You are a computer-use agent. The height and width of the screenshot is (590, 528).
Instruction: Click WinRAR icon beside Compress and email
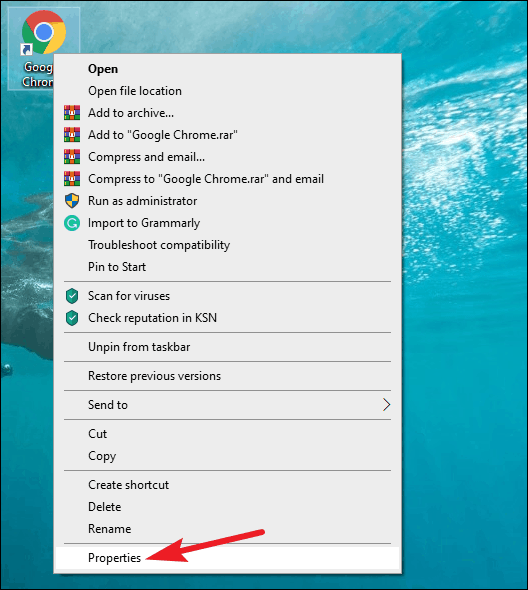(x=72, y=157)
